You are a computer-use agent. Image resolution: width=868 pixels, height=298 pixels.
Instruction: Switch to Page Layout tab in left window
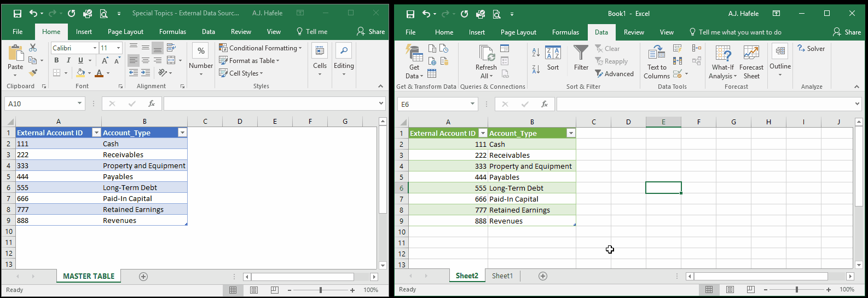click(125, 32)
